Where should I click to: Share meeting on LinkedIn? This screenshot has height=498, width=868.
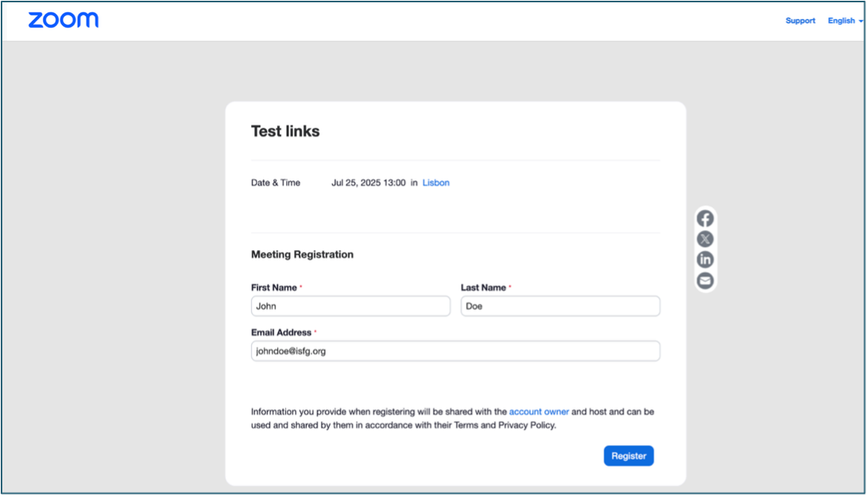(705, 259)
